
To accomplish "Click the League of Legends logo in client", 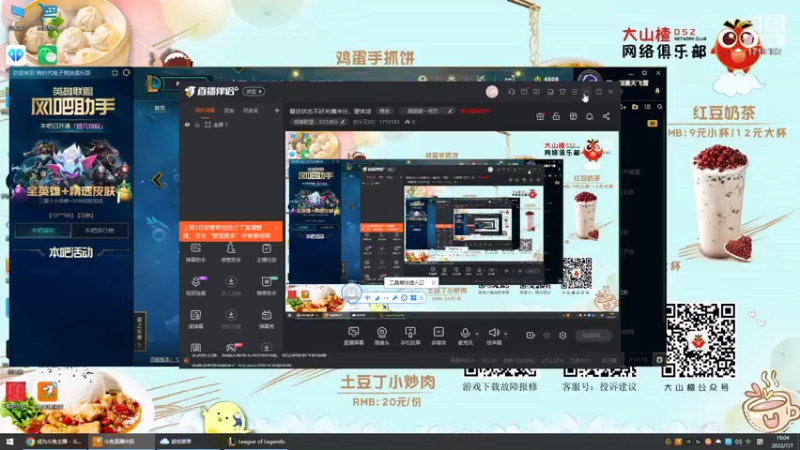I will click(x=153, y=84).
